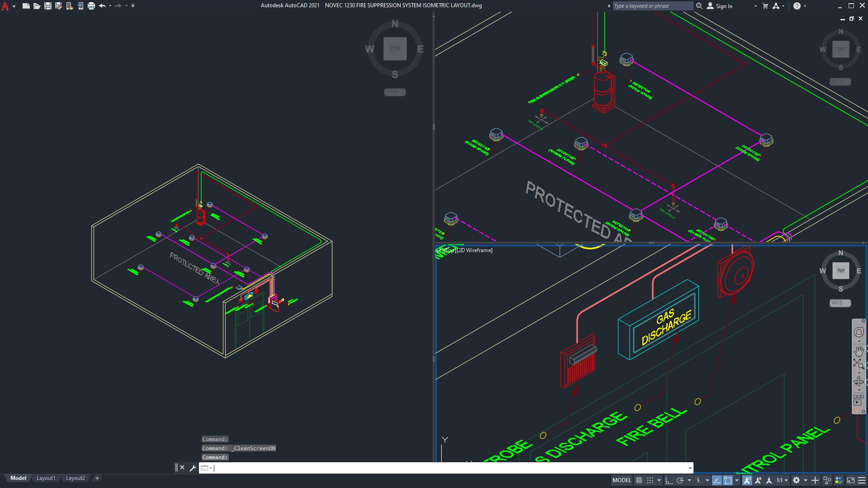
Task: Click the viewport control label [2D Wireframe]
Action: coord(475,250)
